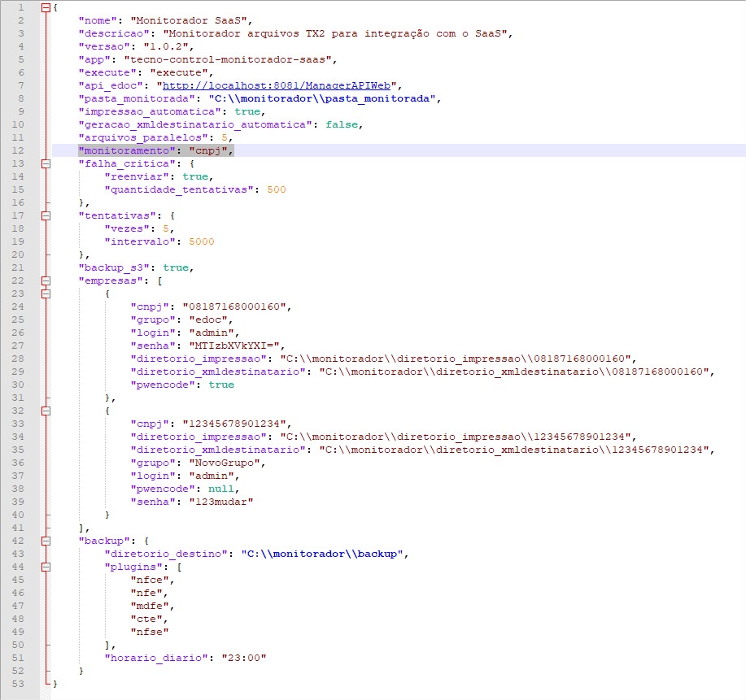
Task: Click the version value "1.0.2"
Action: [x=166, y=46]
